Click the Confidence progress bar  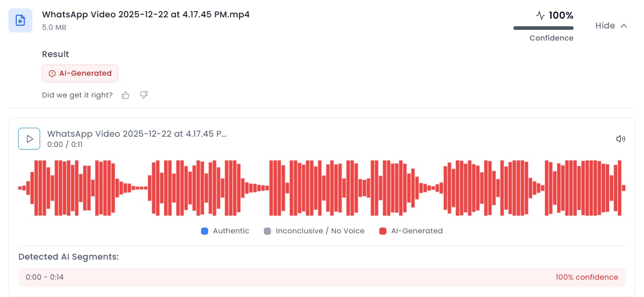(543, 28)
